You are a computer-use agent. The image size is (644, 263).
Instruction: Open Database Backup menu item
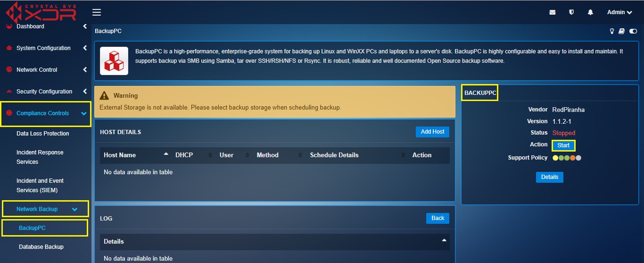41,247
